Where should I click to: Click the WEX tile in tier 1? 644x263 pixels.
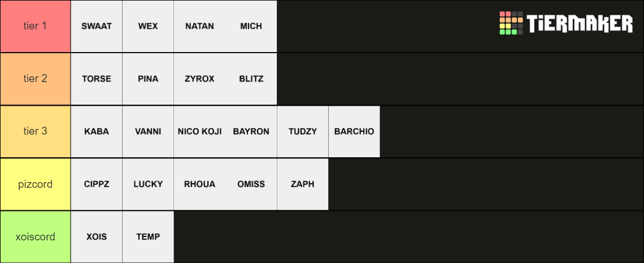coord(148,27)
